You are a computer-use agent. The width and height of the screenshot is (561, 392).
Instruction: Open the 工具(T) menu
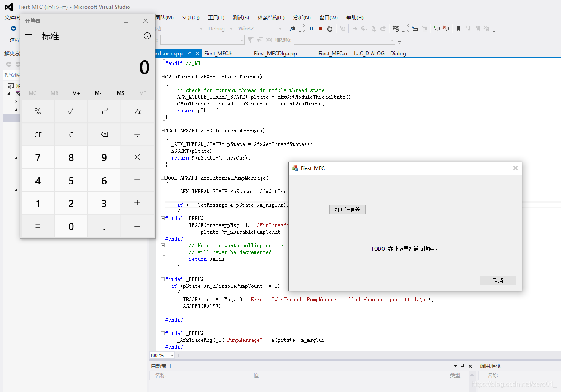[x=216, y=17]
